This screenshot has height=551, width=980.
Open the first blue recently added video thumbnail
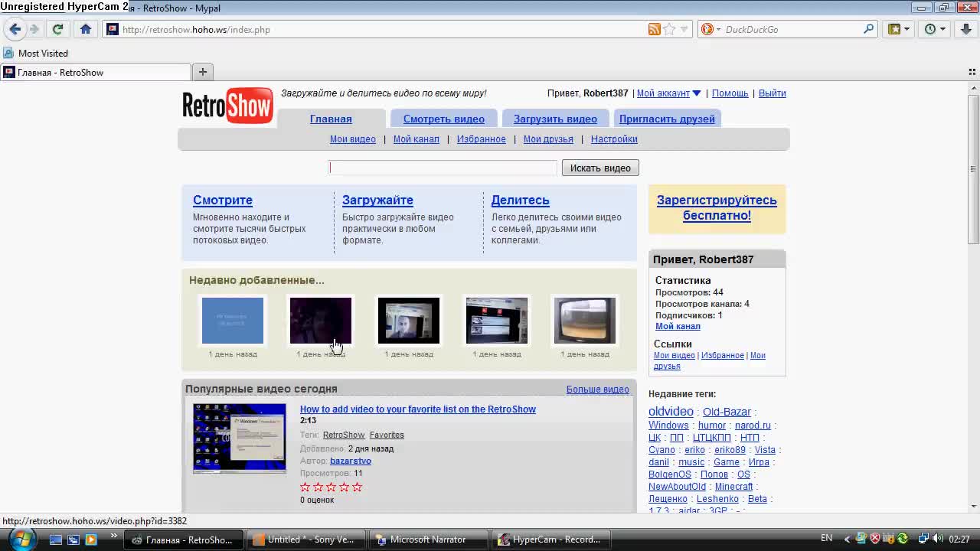pos(233,321)
